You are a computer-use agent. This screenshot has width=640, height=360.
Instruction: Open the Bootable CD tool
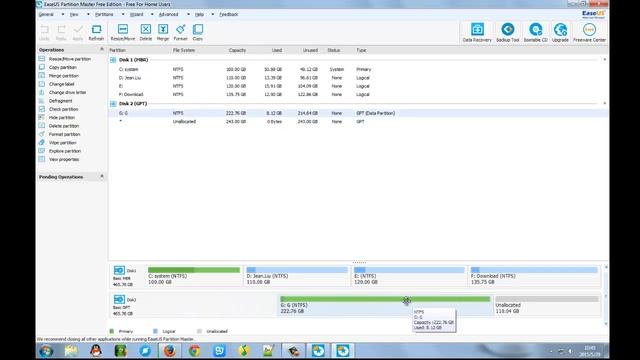pyautogui.click(x=536, y=33)
